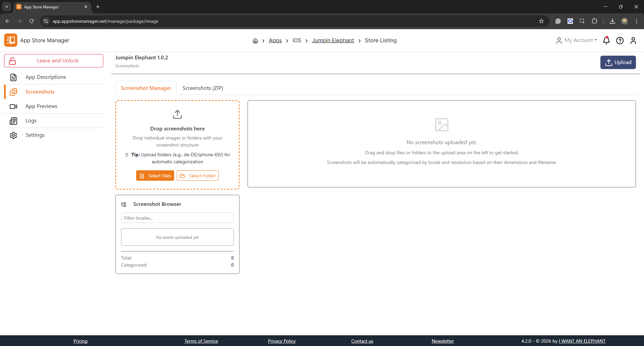
Task: Switch to Screenshots (ZIP) tab
Action: [x=203, y=88]
